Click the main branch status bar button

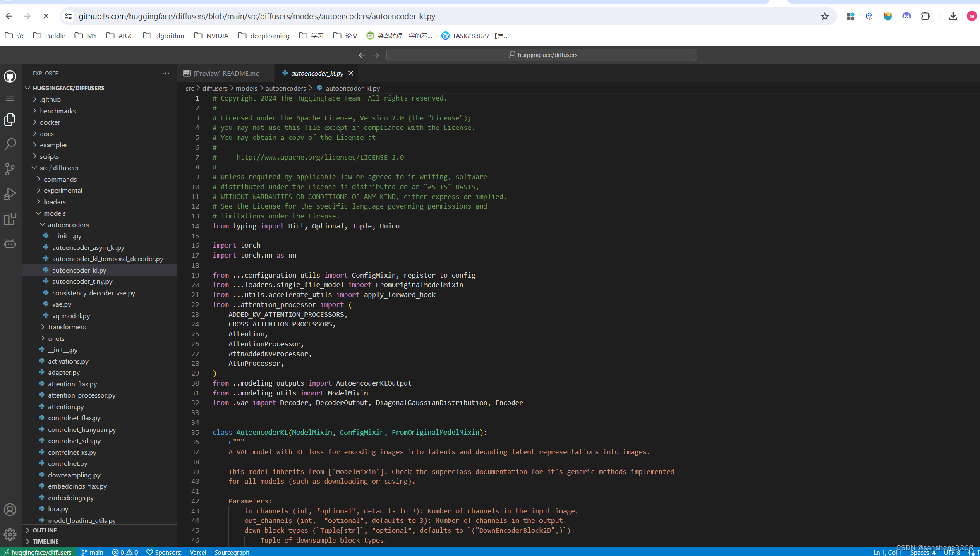[x=93, y=552]
